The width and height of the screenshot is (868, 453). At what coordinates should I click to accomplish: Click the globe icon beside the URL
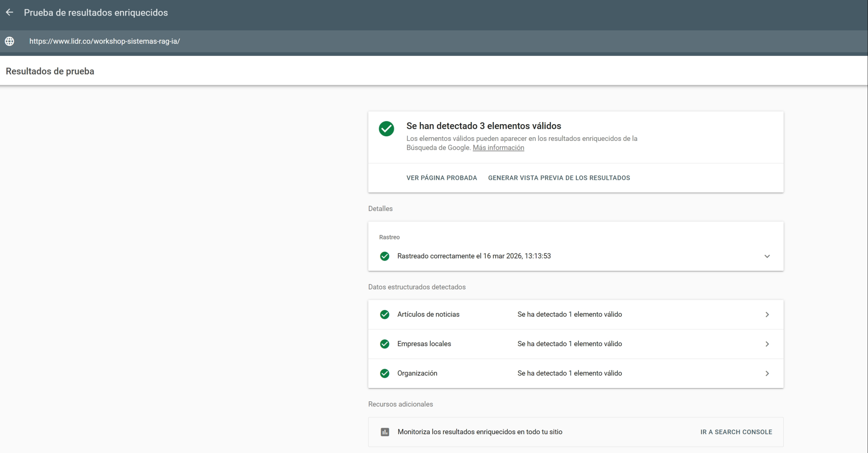[10, 41]
